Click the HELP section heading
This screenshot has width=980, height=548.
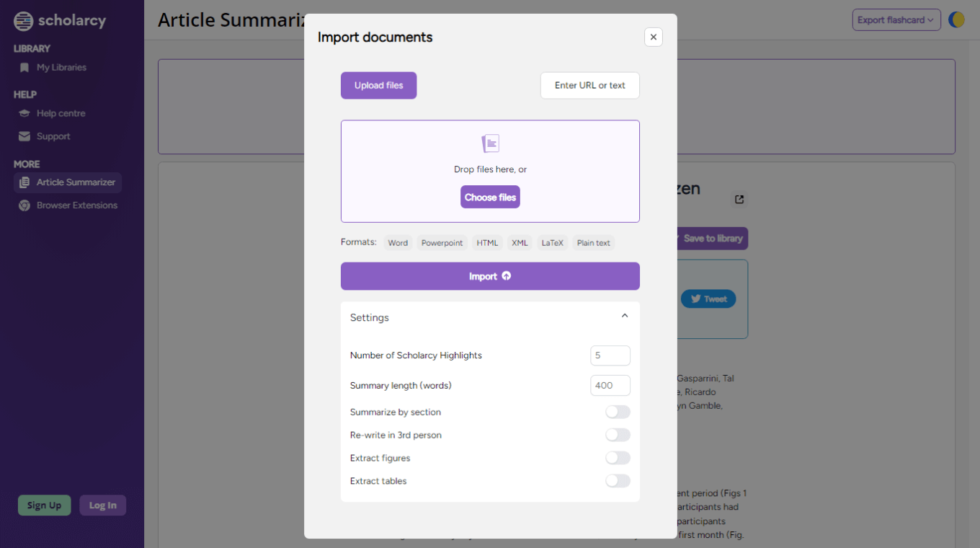(x=25, y=94)
